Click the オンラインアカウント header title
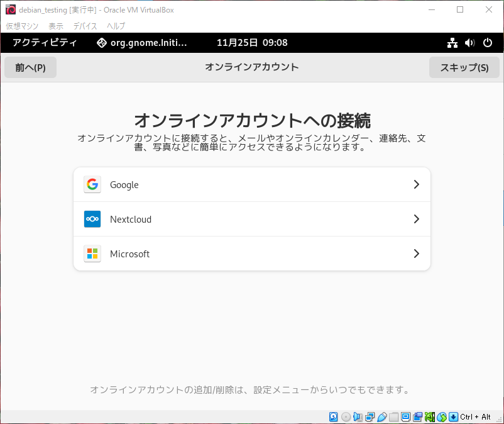Viewport: 504px width, 424px height. 252,67
